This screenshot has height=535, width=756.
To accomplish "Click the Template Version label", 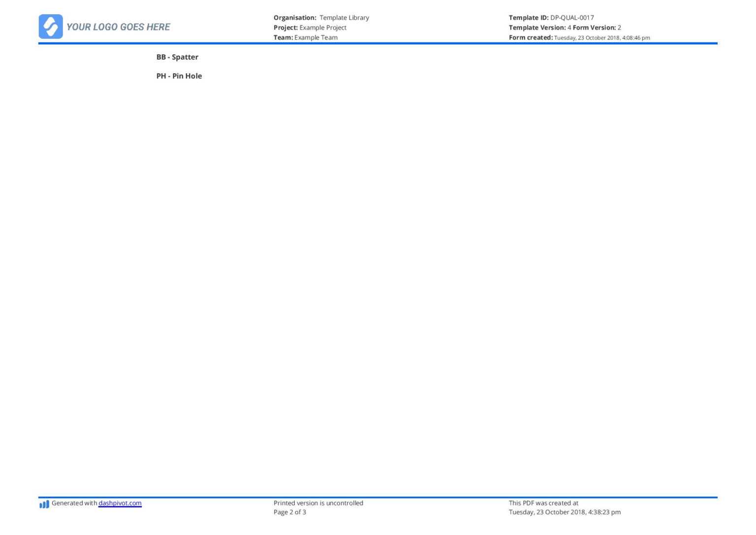I will pos(537,28).
